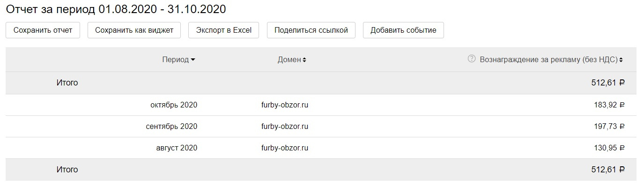Screen dimensions: 644x185
Task: Click the bottom Итого total 512,61 ₽
Action: point(608,170)
